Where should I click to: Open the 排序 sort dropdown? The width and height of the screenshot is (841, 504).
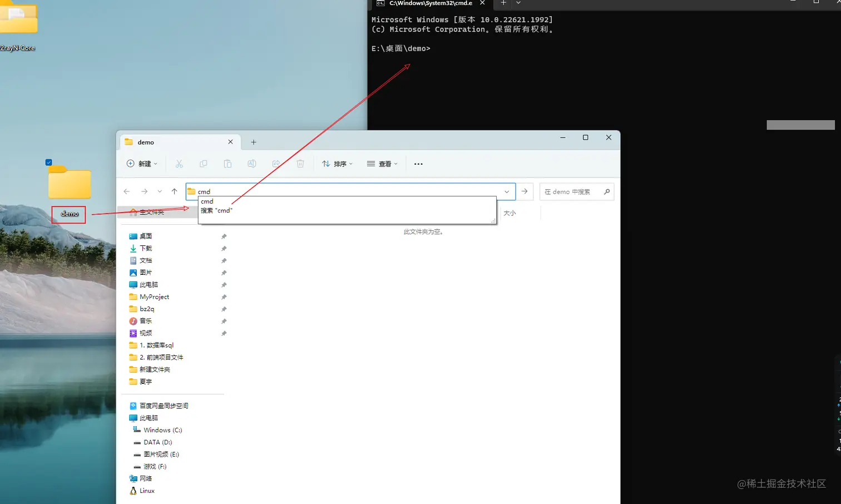[x=337, y=164]
